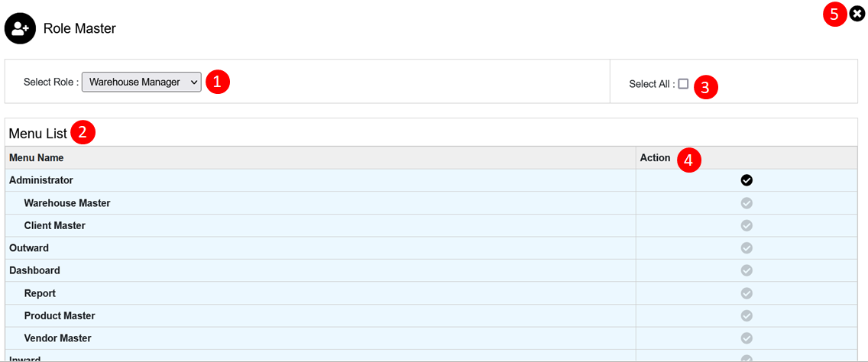
Task: Enable Vendor Master checkmark icon
Action: click(x=747, y=338)
